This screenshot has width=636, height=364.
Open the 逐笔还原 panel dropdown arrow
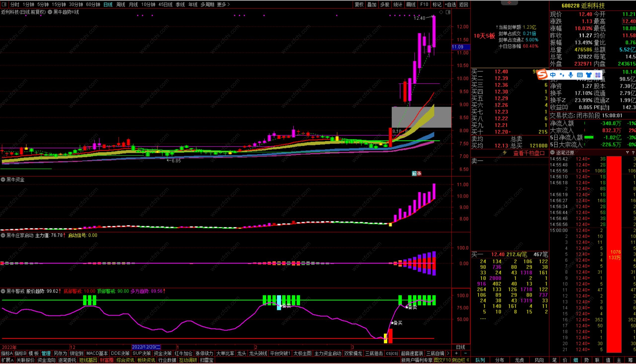(553, 153)
